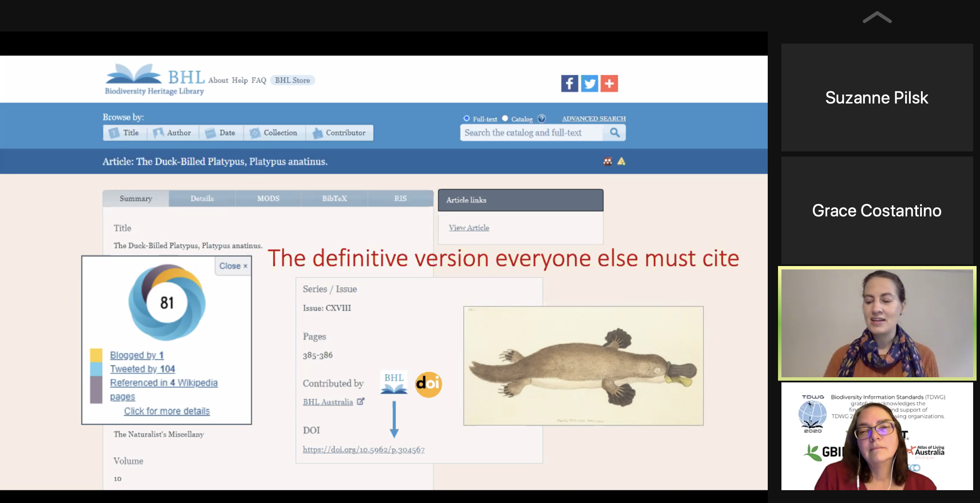Close the Altmetric details popup
Viewport: 980px width, 503px height.
[232, 266]
